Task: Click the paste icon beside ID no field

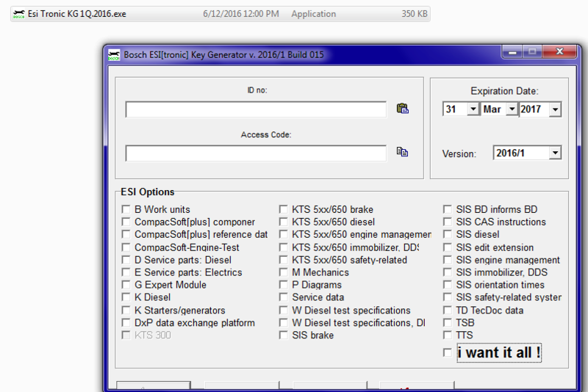Action: tap(402, 109)
